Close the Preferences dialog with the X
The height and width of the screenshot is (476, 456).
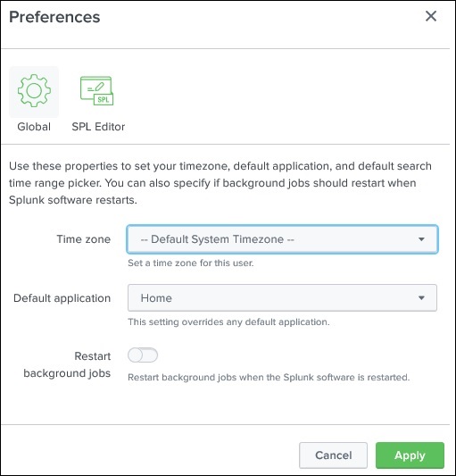431,16
